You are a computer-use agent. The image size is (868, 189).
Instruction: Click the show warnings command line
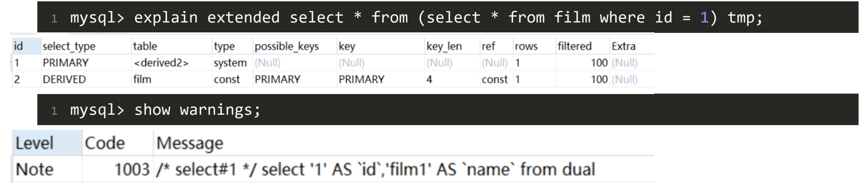coord(165,110)
